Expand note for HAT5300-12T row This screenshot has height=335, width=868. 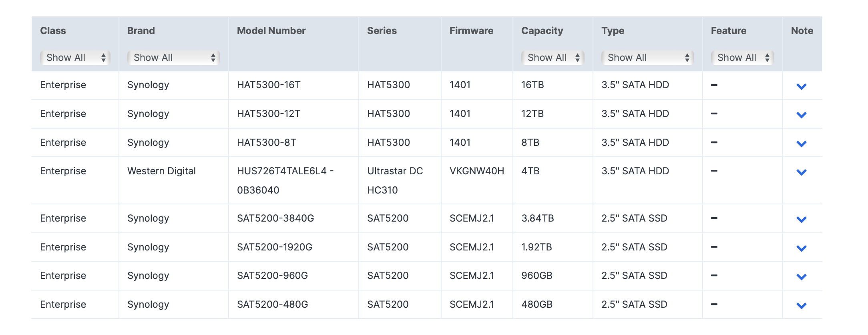801,115
